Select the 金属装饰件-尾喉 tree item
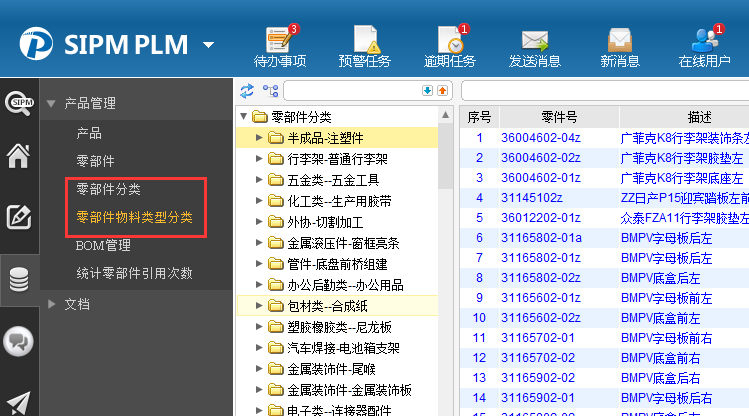This screenshot has width=749, height=416. tap(332, 369)
